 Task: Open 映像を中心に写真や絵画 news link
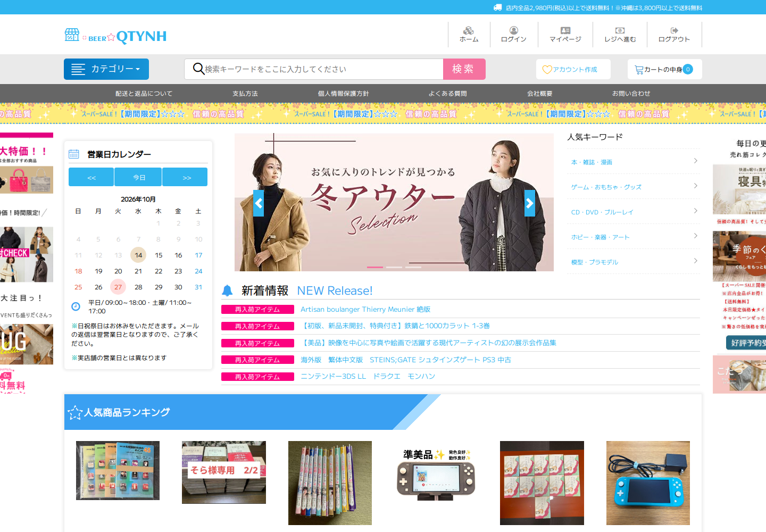click(428, 343)
